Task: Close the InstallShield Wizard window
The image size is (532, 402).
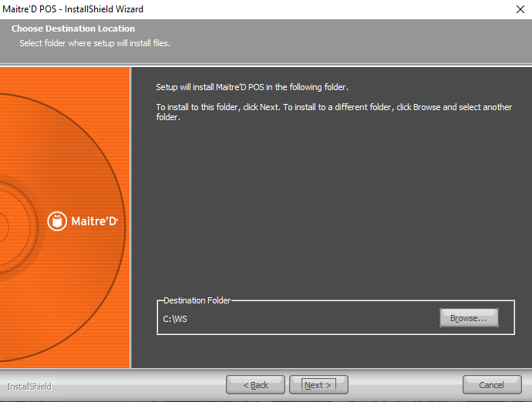Action: 520,9
